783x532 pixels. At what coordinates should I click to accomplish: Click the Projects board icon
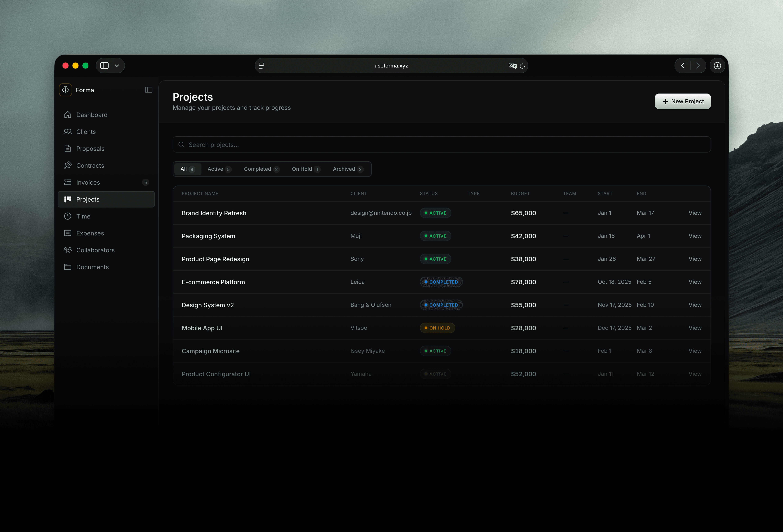68,199
